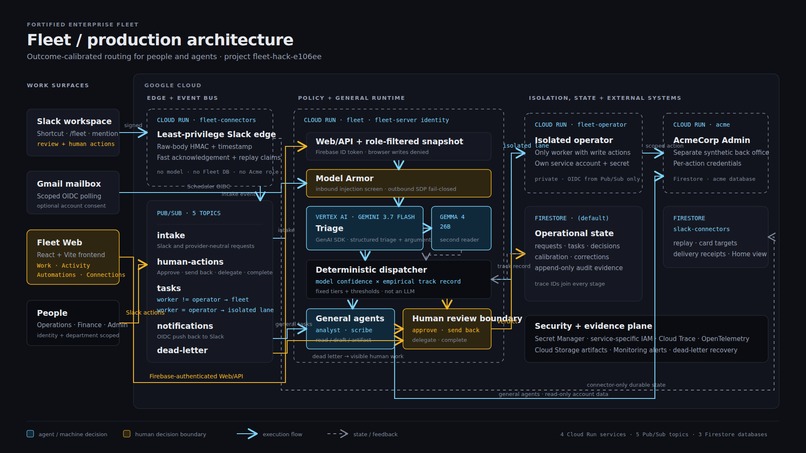Image resolution: width=806 pixels, height=453 pixels.
Task: Select the tasks Pub/Sub topic
Action: tap(169, 288)
